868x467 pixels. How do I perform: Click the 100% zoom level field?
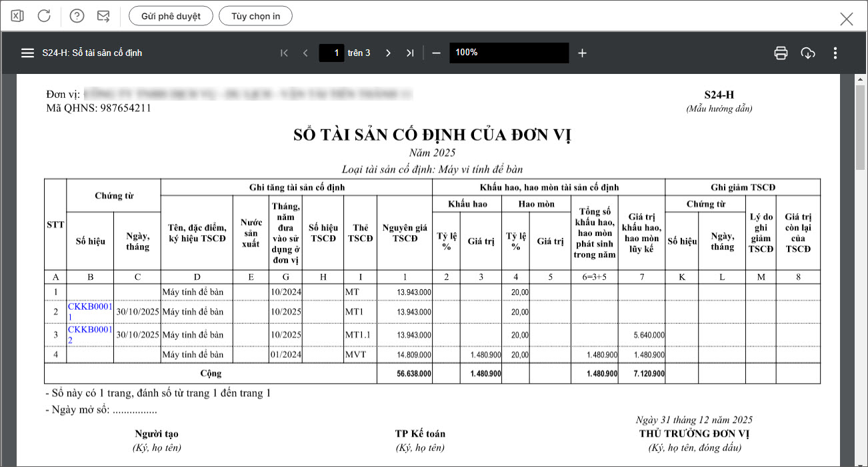coord(509,53)
